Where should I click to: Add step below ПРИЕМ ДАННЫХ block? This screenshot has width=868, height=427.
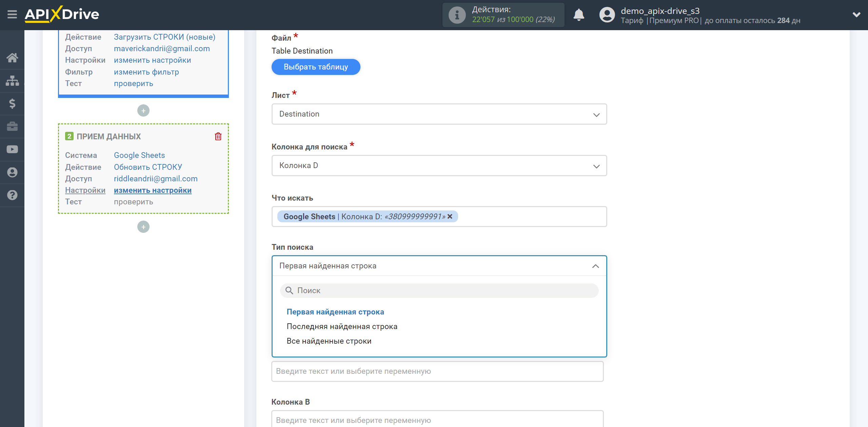pyautogui.click(x=143, y=227)
